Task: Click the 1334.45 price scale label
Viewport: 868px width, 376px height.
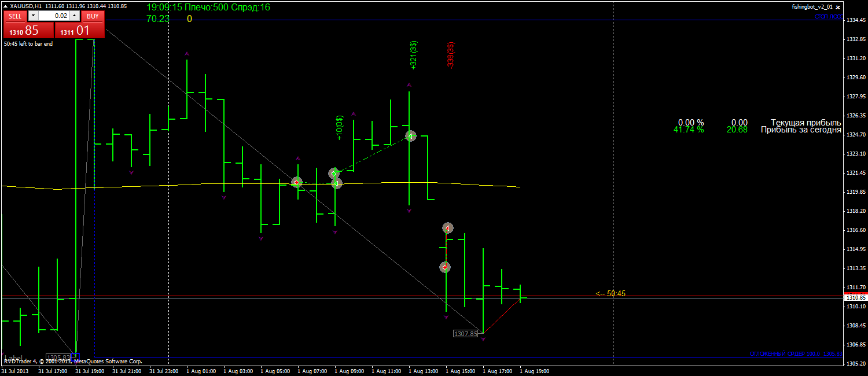Action: click(856, 20)
